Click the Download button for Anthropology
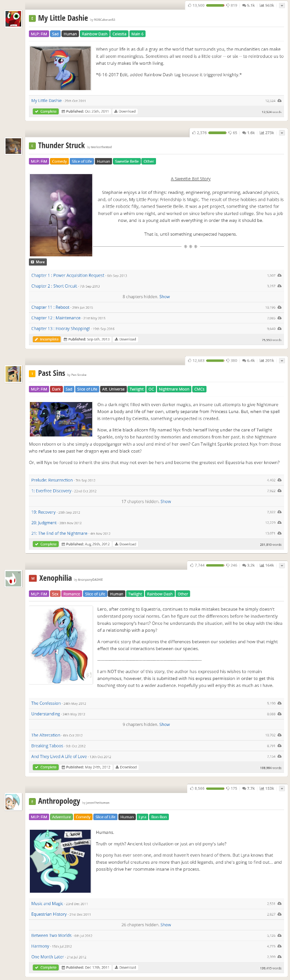Screen dimensions: 290x980 click(x=125, y=967)
